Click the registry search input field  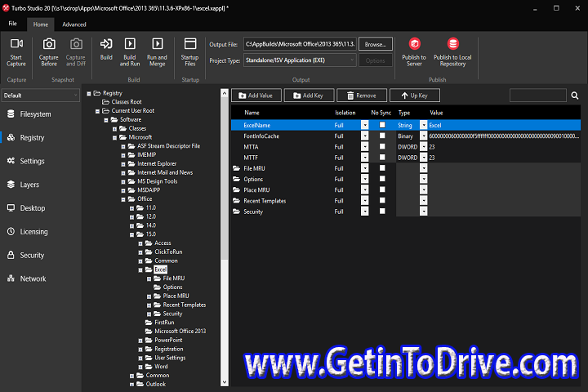[537, 96]
